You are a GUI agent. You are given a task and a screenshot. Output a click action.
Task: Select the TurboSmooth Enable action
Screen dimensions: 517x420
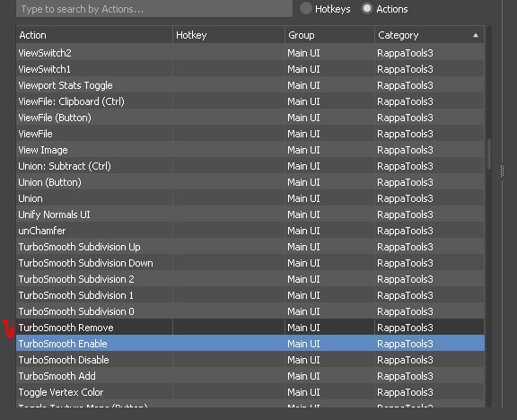pos(250,344)
